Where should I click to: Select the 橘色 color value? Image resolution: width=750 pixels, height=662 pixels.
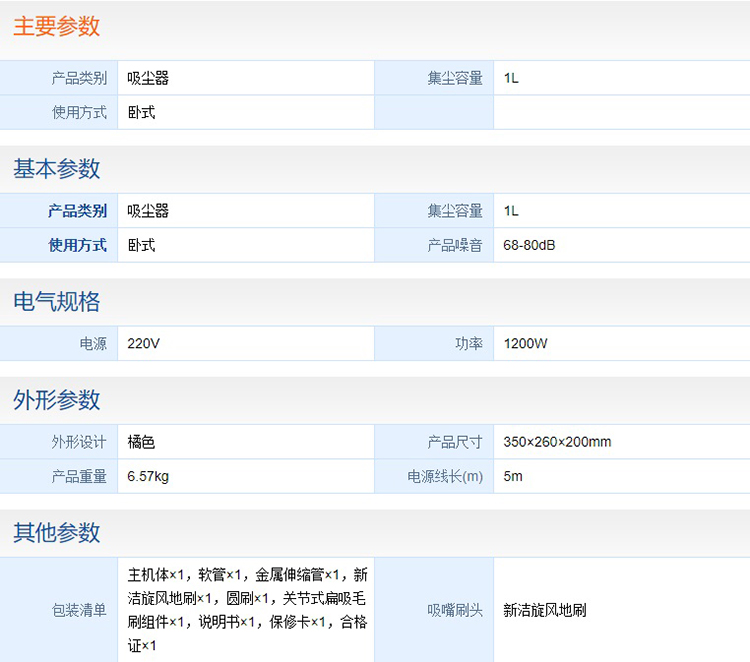(141, 442)
